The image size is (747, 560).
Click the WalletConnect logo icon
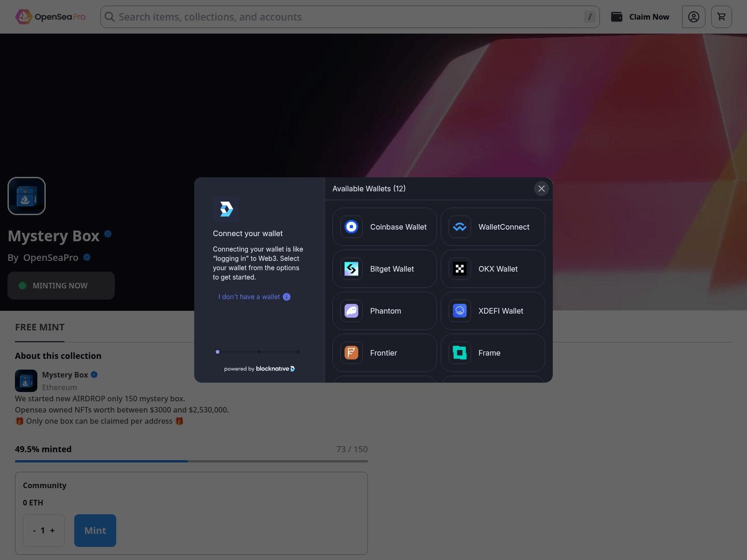pyautogui.click(x=460, y=227)
